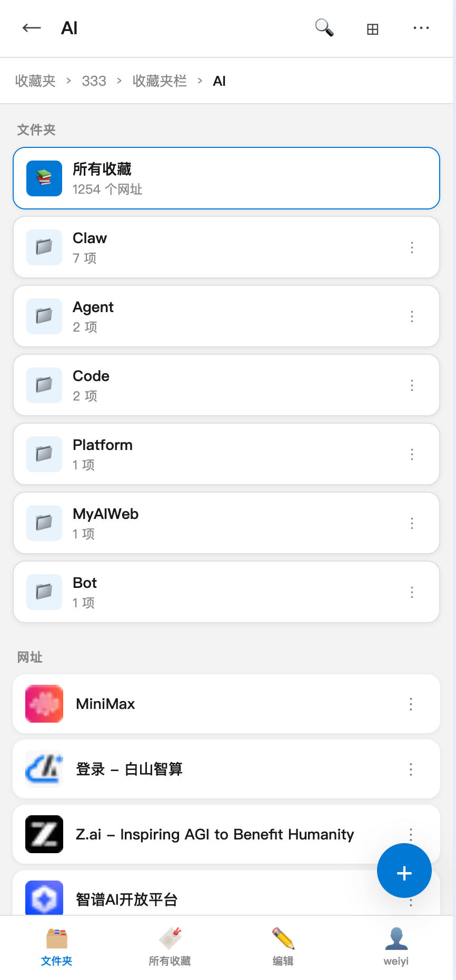The width and height of the screenshot is (456, 980).
Task: Navigate to 收藏夹栏 breadcrumb
Action: (160, 81)
